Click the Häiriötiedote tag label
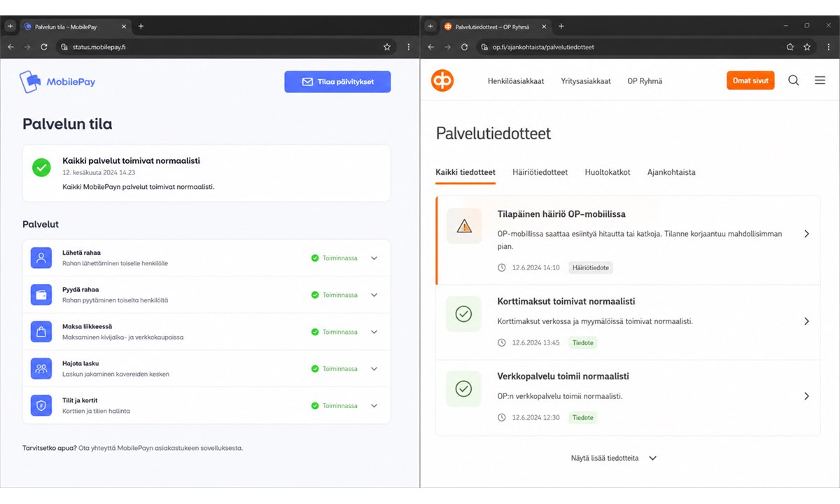 click(591, 268)
